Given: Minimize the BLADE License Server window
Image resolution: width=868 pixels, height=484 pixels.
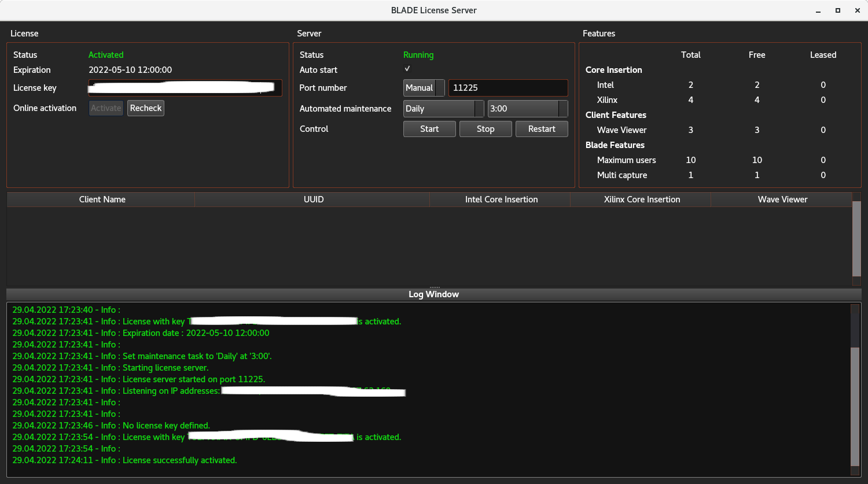Looking at the screenshot, I should 818,10.
